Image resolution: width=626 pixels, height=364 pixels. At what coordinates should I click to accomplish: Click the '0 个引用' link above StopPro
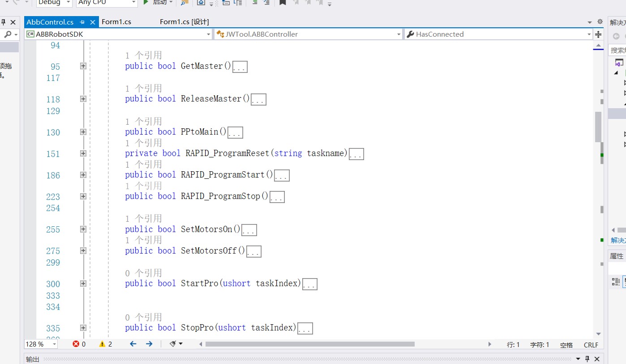pyautogui.click(x=143, y=317)
